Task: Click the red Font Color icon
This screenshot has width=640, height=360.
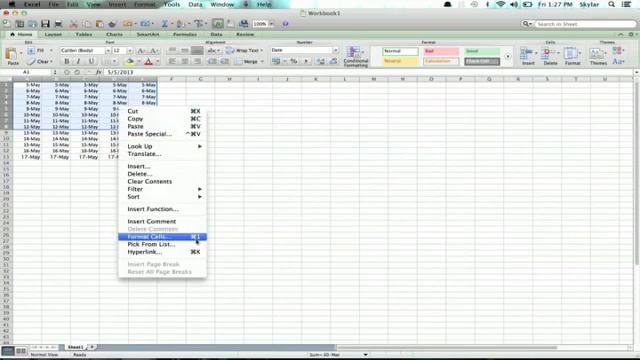Action: [149, 62]
